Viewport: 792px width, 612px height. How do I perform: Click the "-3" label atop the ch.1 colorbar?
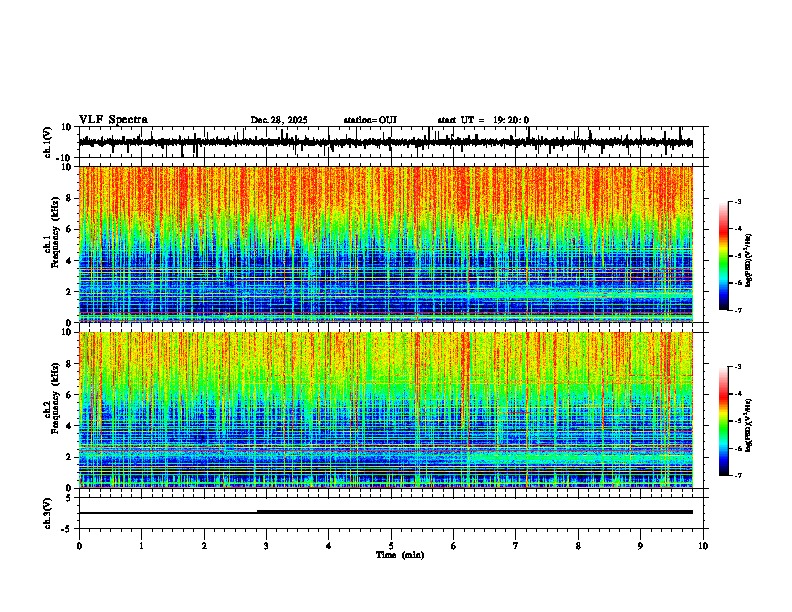click(x=737, y=201)
